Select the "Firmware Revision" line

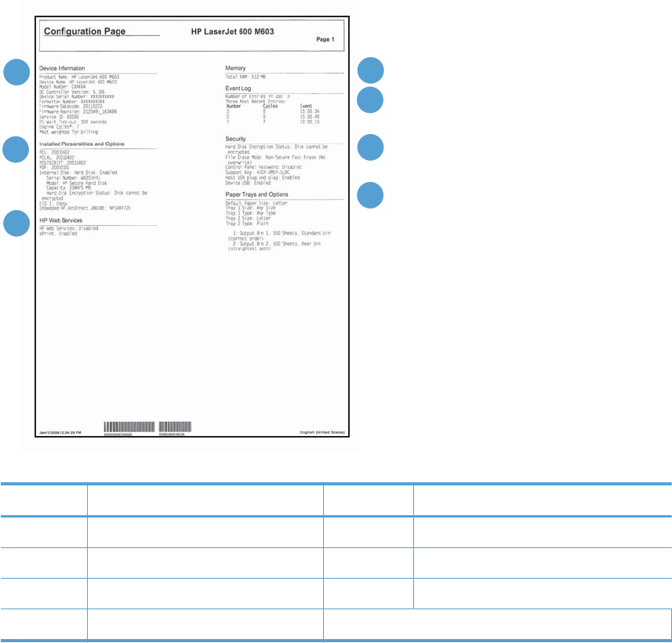coord(78,111)
